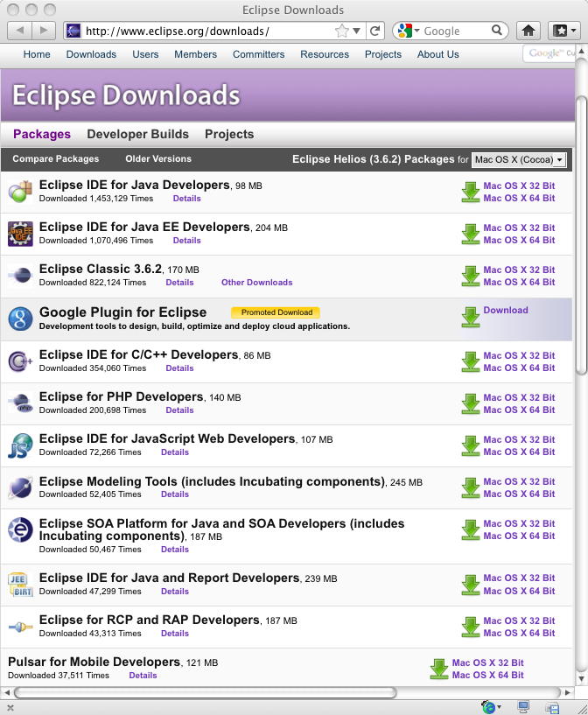Click the site favicon in the address bar

coord(73,31)
